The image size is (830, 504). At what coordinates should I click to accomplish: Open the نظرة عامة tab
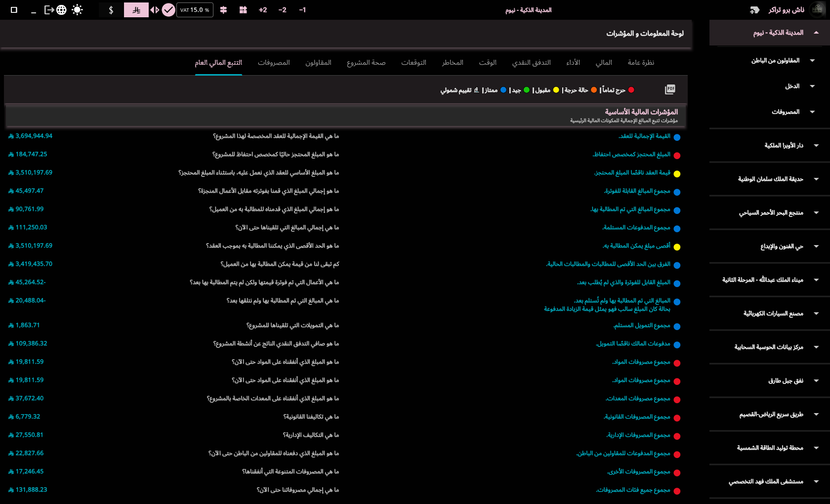[641, 63]
